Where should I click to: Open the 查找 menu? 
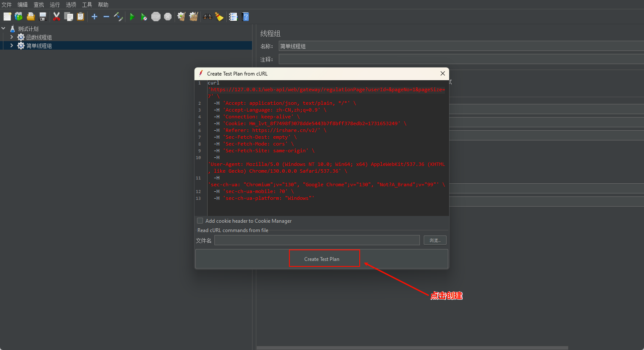(x=39, y=5)
